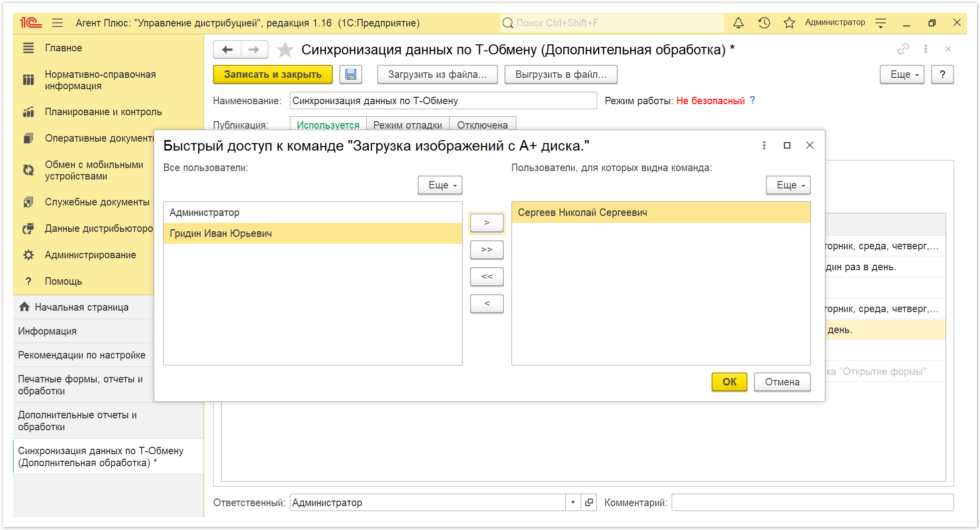Open Данные дистрибьюторов section
The height and width of the screenshot is (530, 980).
99,228
